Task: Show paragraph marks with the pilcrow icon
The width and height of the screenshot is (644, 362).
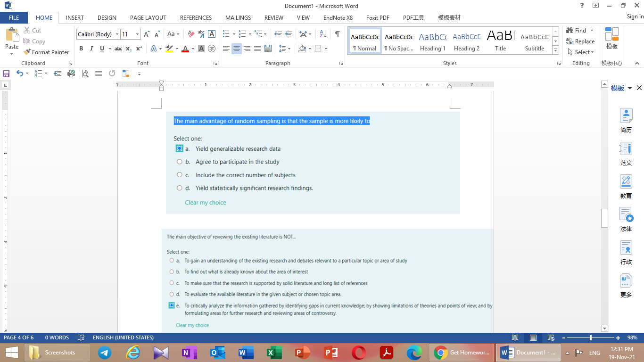Action: tap(336, 34)
